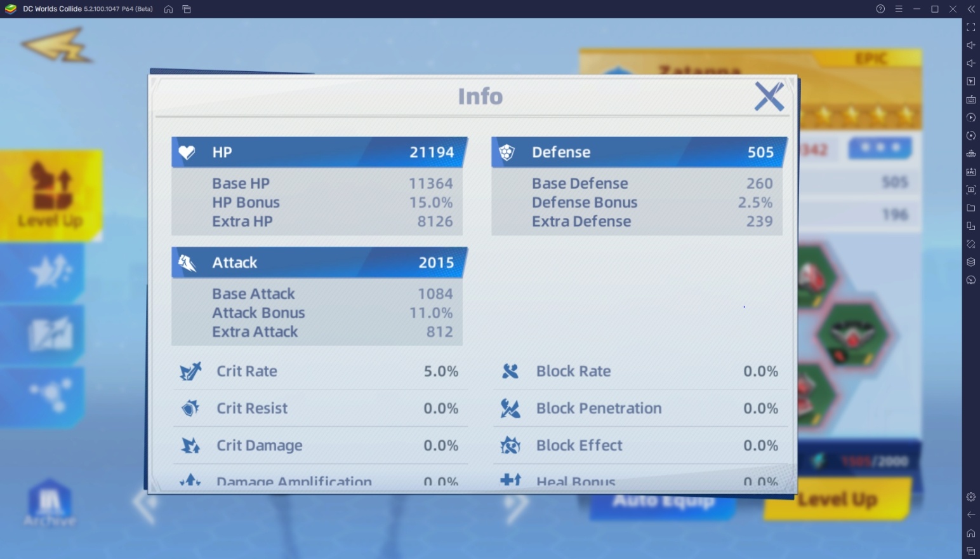The image size is (980, 559).
Task: Close the Info dialog with X
Action: tap(769, 97)
